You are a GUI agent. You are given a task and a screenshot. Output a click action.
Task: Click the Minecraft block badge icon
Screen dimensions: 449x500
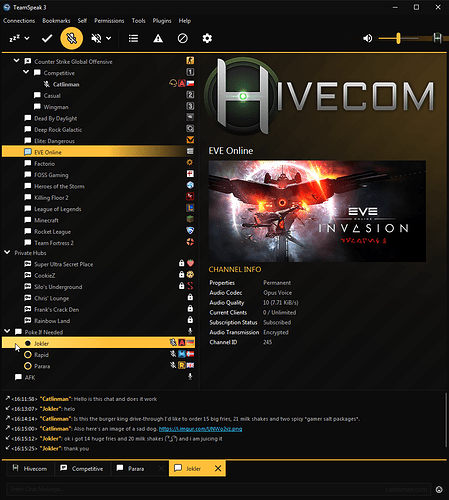(x=190, y=219)
